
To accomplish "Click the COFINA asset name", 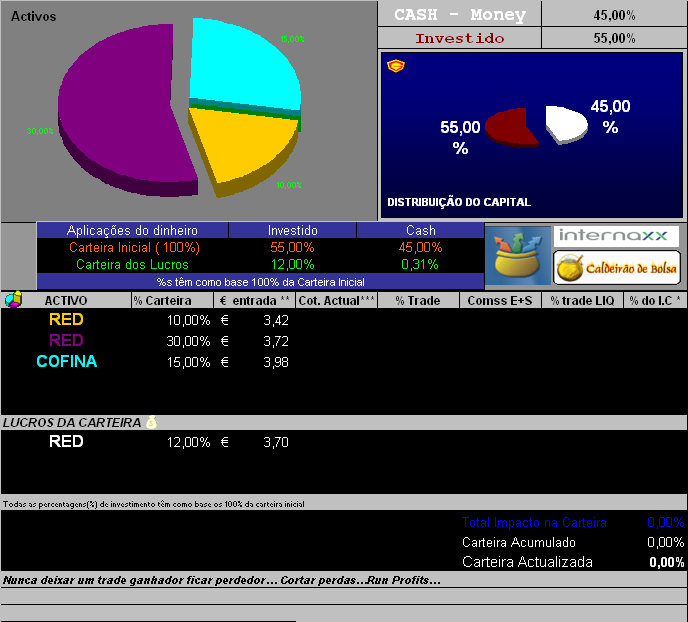I will pos(67,361).
